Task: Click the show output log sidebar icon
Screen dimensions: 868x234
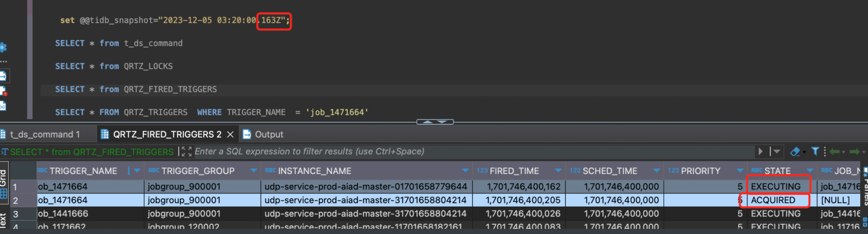Action: pos(3,76)
